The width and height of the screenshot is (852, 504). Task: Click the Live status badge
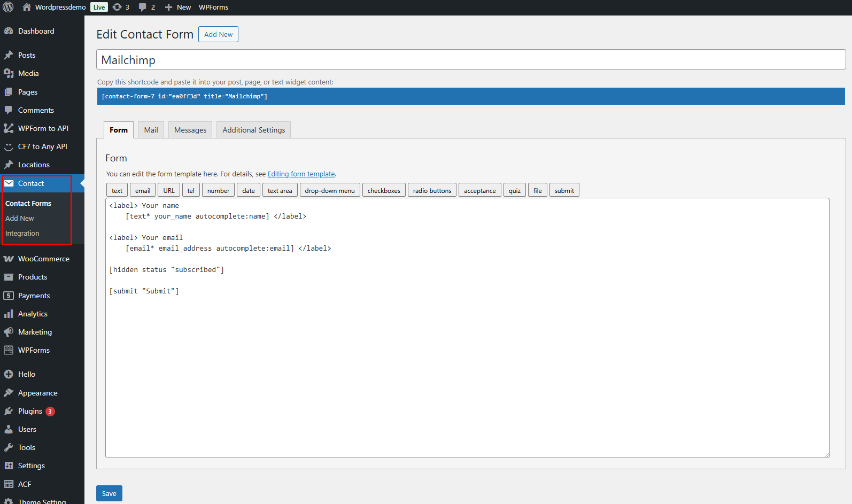point(99,7)
